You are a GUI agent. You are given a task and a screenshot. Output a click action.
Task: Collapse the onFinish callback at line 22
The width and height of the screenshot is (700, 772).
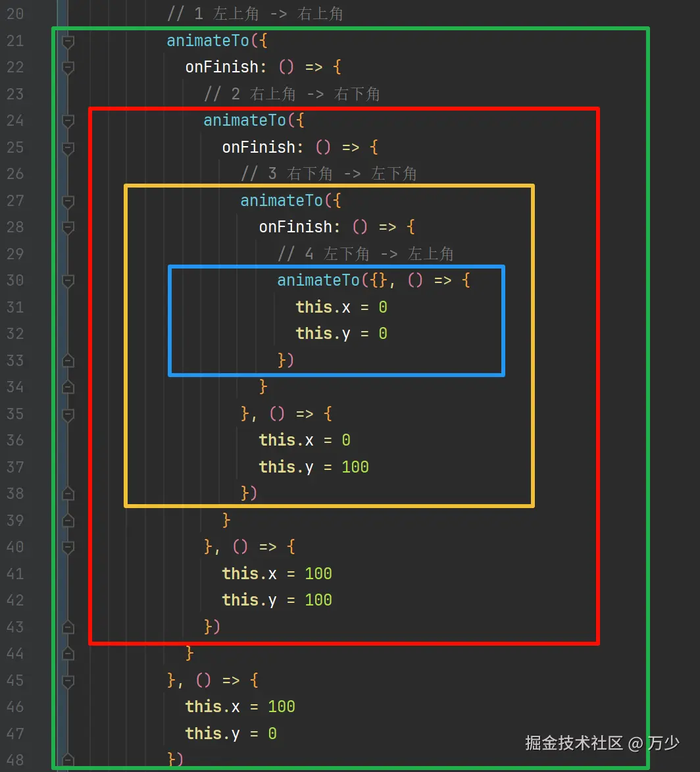point(68,67)
